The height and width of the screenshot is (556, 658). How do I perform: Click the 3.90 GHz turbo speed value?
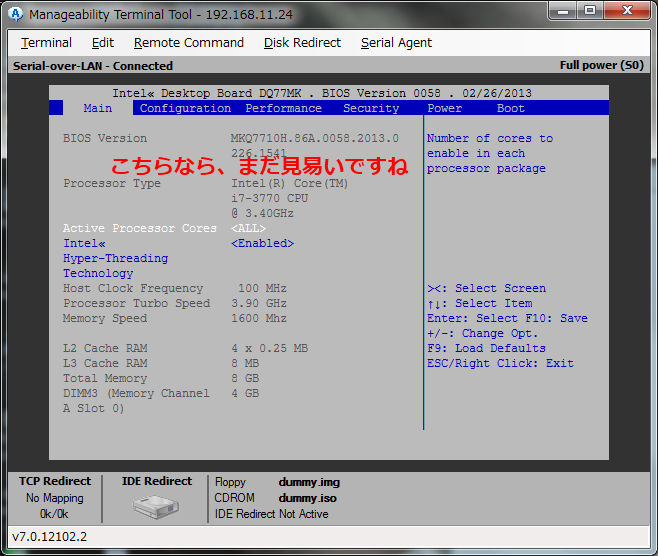(259, 303)
